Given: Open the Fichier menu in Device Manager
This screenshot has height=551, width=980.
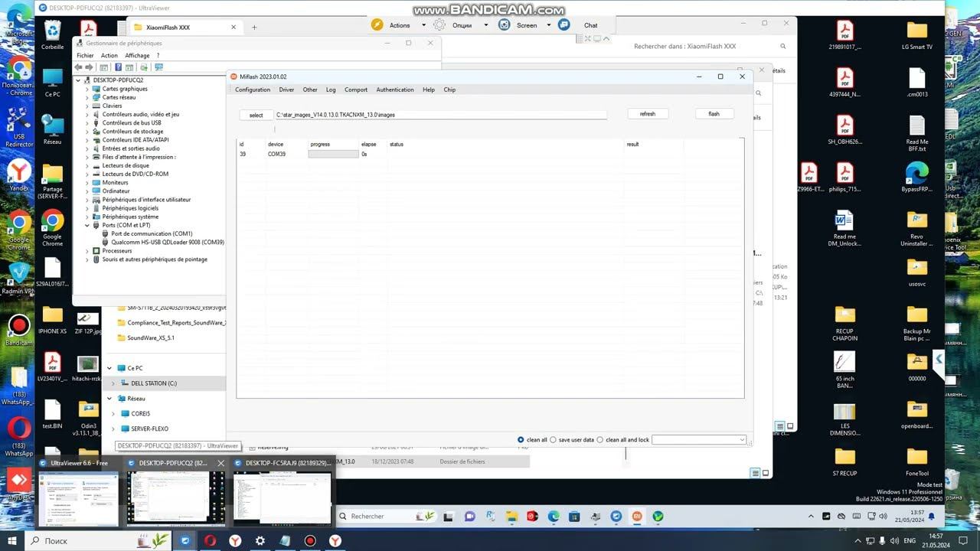Looking at the screenshot, I should coord(85,55).
